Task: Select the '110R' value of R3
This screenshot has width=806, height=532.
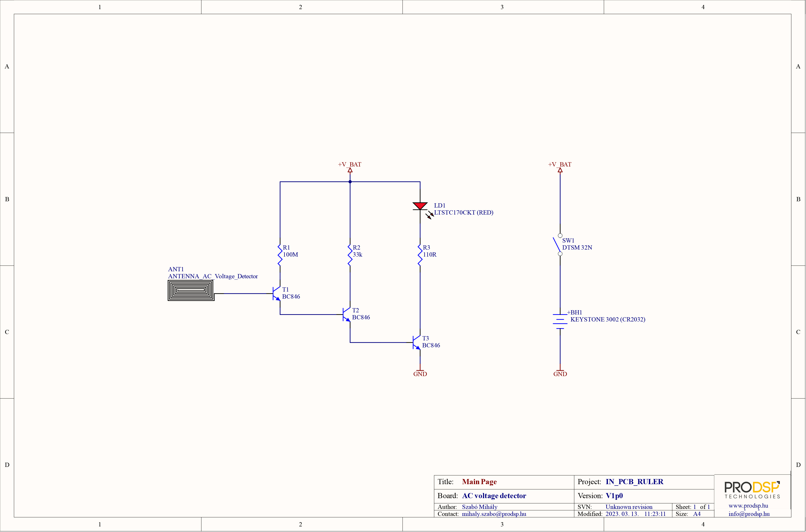Action: coord(429,254)
